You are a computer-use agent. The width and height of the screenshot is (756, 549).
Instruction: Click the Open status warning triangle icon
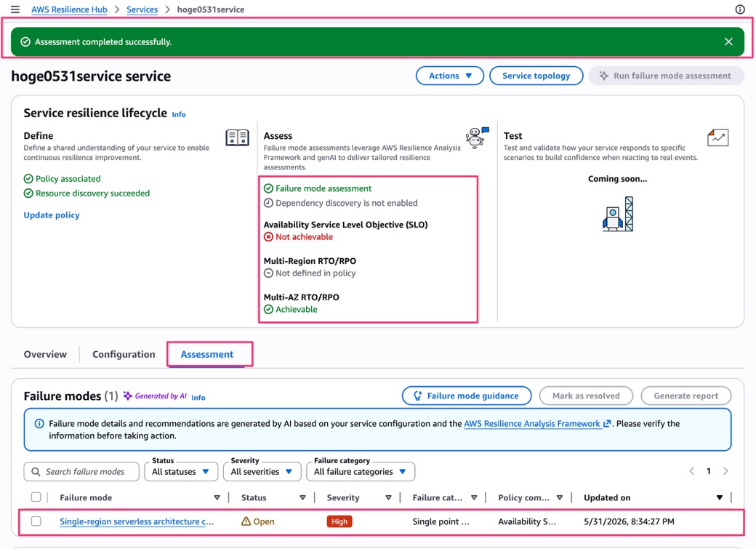246,521
